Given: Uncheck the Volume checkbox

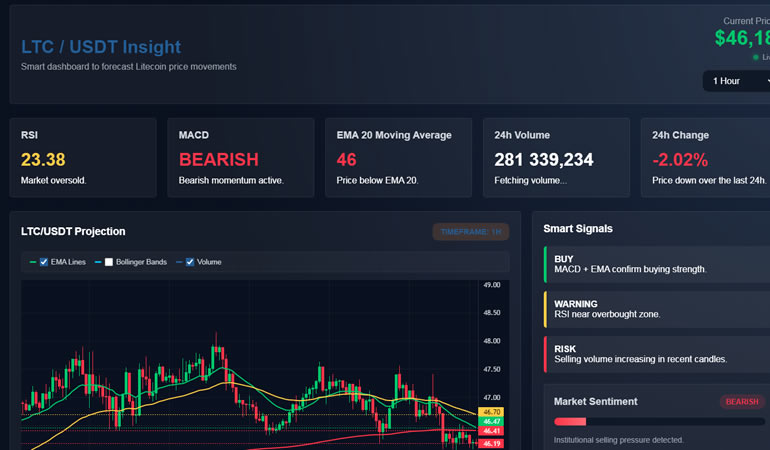Looking at the screenshot, I should coord(190,262).
